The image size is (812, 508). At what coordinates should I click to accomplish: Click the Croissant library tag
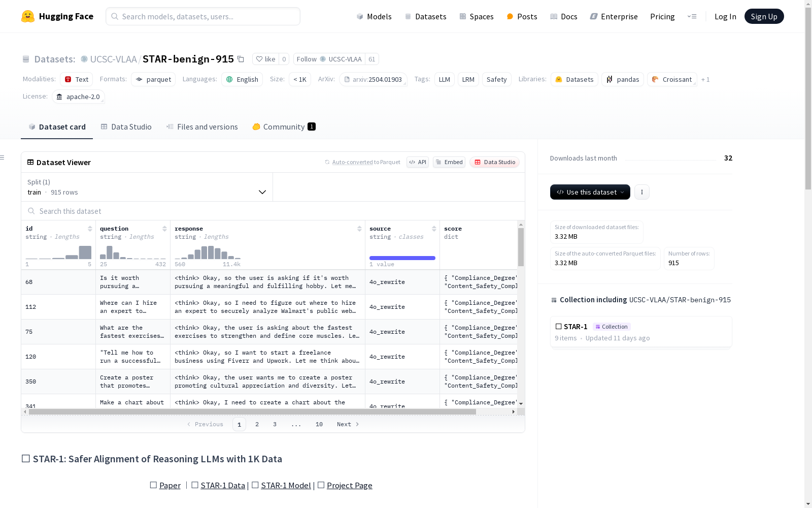(672, 79)
